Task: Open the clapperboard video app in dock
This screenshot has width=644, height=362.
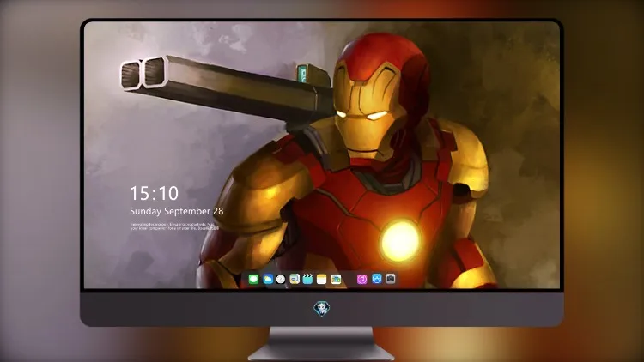Action: click(x=307, y=279)
